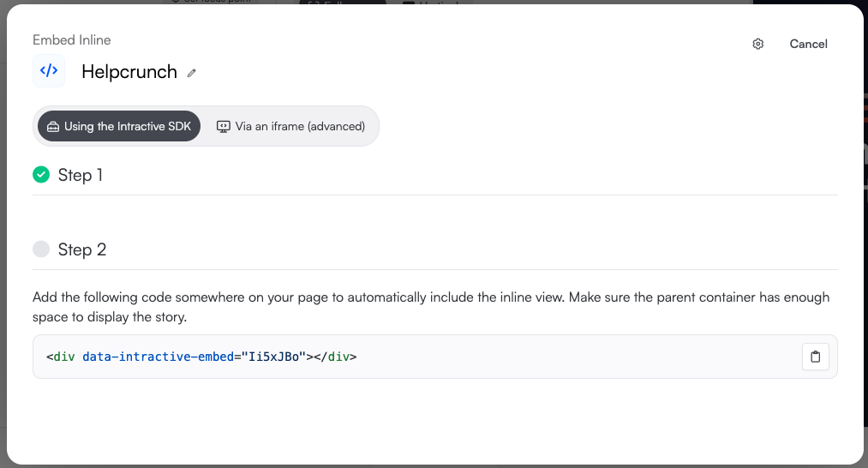Image resolution: width=868 pixels, height=468 pixels.
Task: Open embed settings via the gear icon
Action: tap(757, 45)
